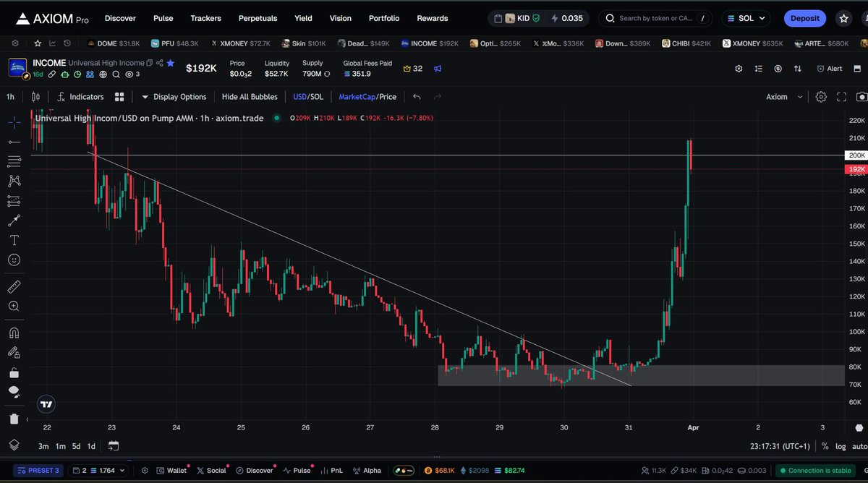Image resolution: width=868 pixels, height=483 pixels.
Task: Open chart settings gear
Action: [x=821, y=97]
